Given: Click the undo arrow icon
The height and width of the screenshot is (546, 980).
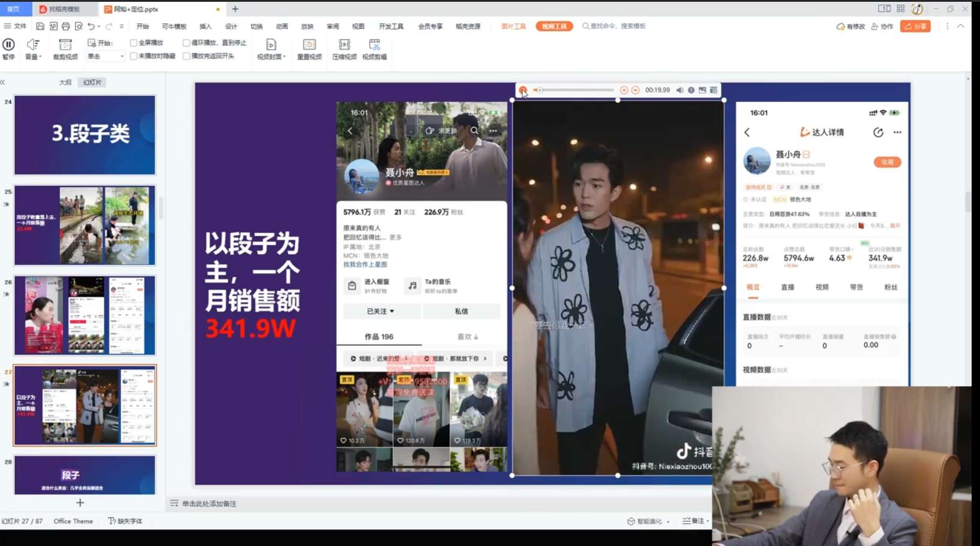Looking at the screenshot, I should click(x=91, y=26).
